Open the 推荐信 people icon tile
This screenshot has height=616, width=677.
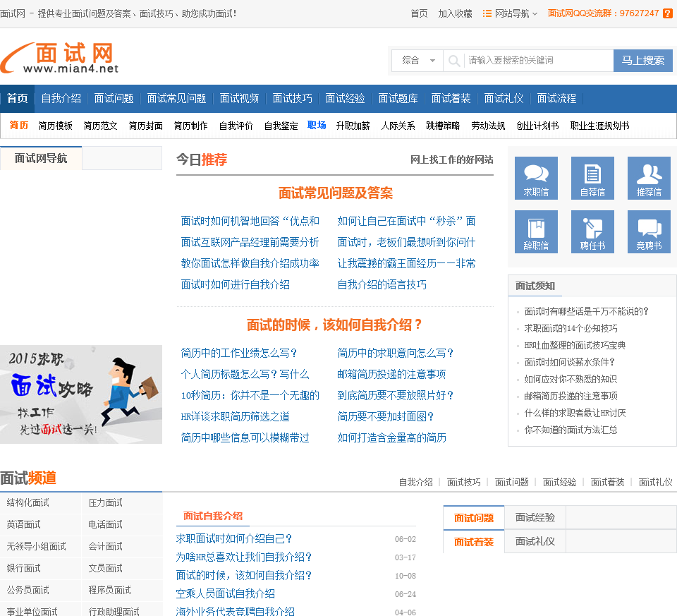pos(649,178)
